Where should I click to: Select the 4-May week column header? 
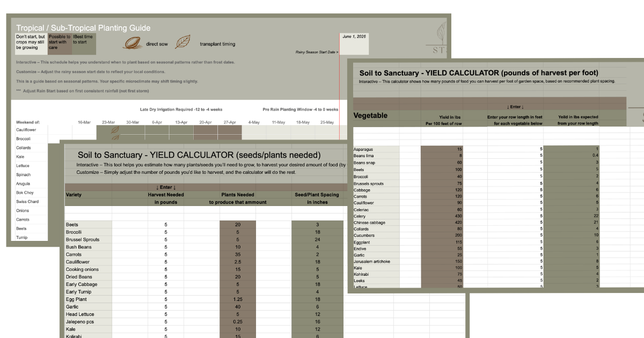254,122
